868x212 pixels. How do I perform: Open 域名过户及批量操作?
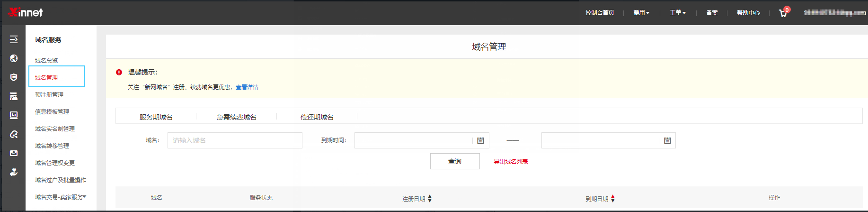point(61,180)
